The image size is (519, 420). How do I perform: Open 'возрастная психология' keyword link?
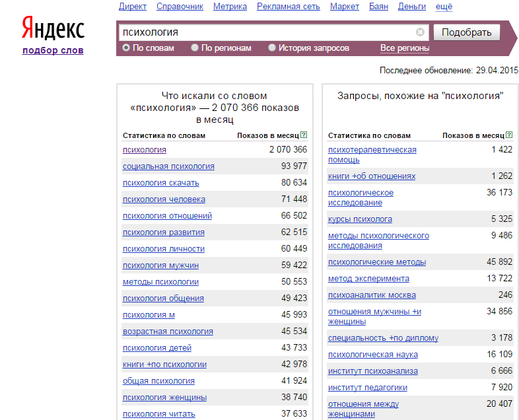pos(168,332)
